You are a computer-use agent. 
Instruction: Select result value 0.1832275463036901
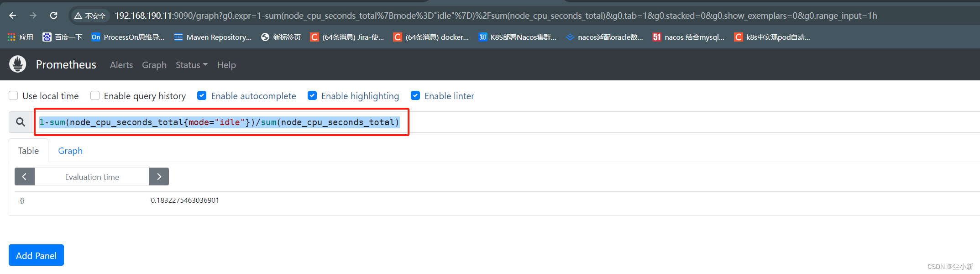pyautogui.click(x=185, y=200)
